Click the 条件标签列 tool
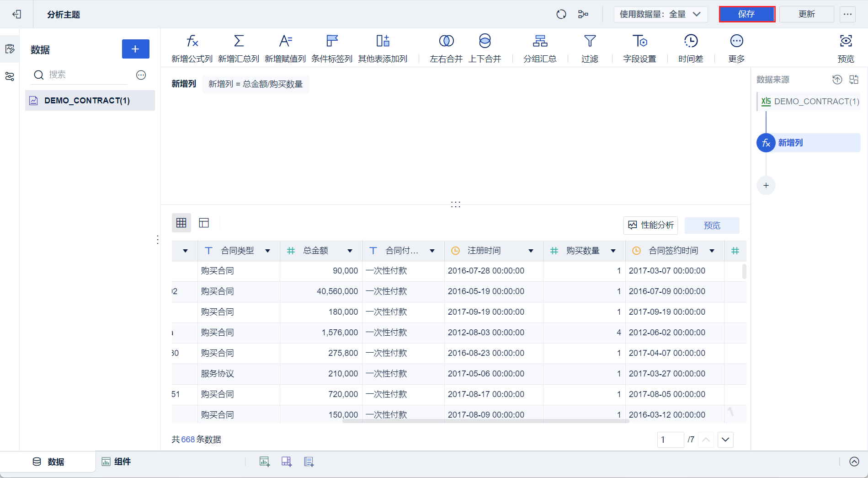The width and height of the screenshot is (868, 478). [x=332, y=48]
